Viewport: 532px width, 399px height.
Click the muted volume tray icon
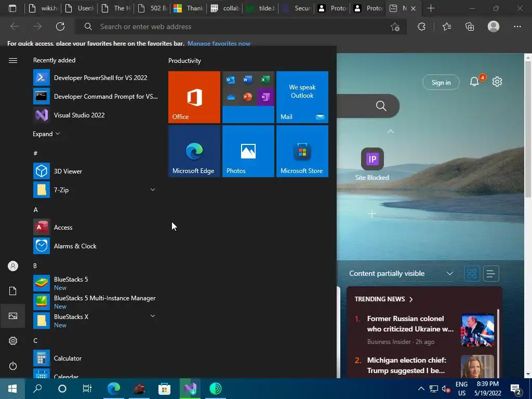(x=446, y=389)
